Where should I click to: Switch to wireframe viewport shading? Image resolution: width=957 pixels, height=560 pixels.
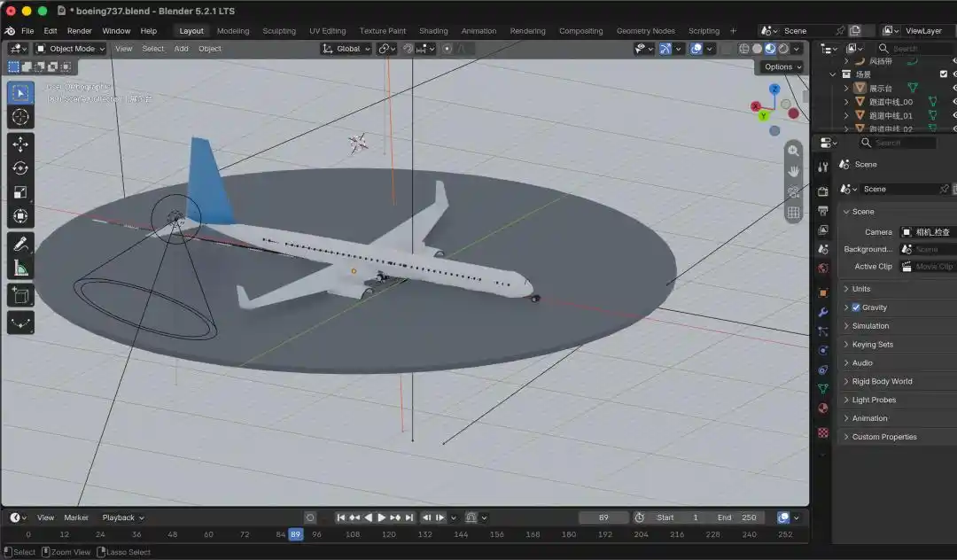744,49
